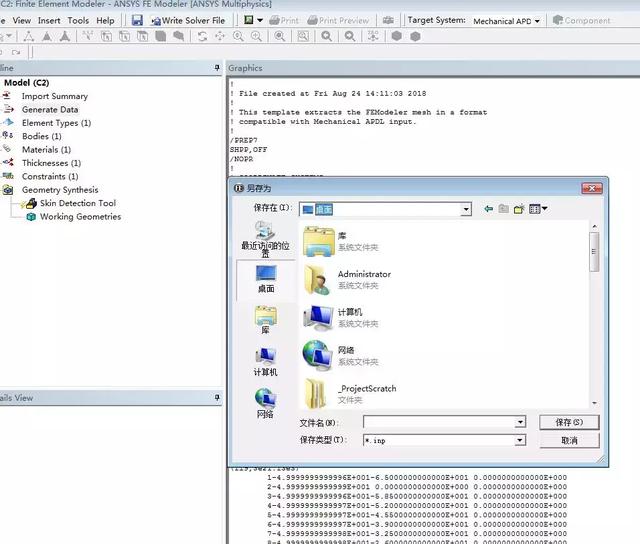Image resolution: width=640 pixels, height=544 pixels.
Task: Select Generate Data tree item
Action: pyautogui.click(x=50, y=109)
